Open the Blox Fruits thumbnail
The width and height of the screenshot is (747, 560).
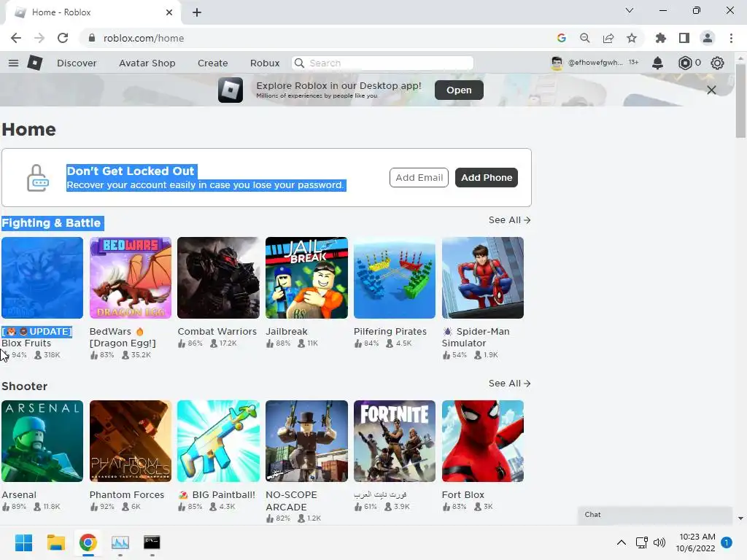pos(42,278)
